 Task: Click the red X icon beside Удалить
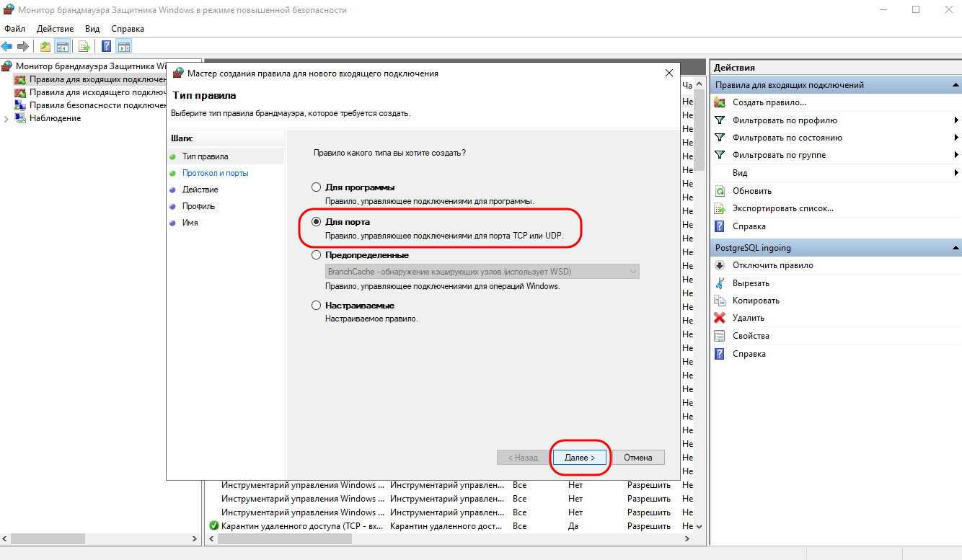pos(719,318)
